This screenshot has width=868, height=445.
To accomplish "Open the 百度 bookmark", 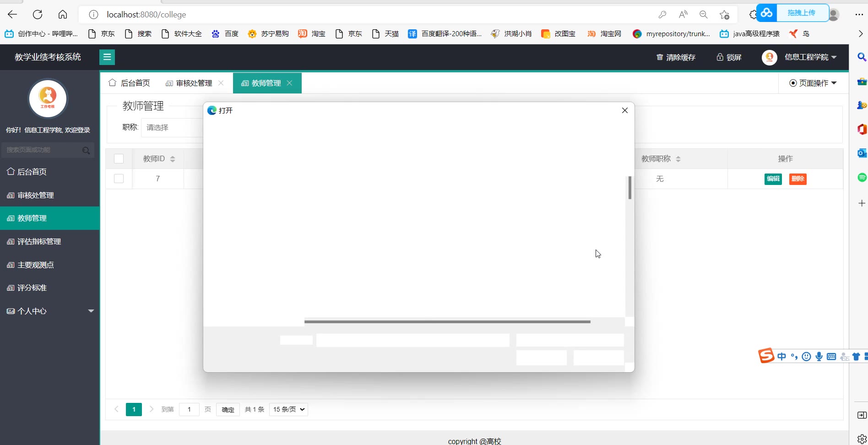I will (x=225, y=33).
